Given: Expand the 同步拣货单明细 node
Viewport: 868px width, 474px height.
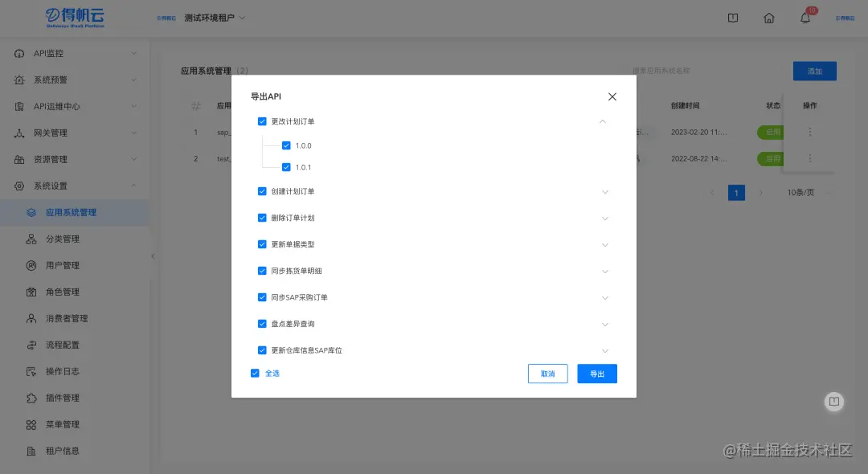Looking at the screenshot, I should [605, 272].
